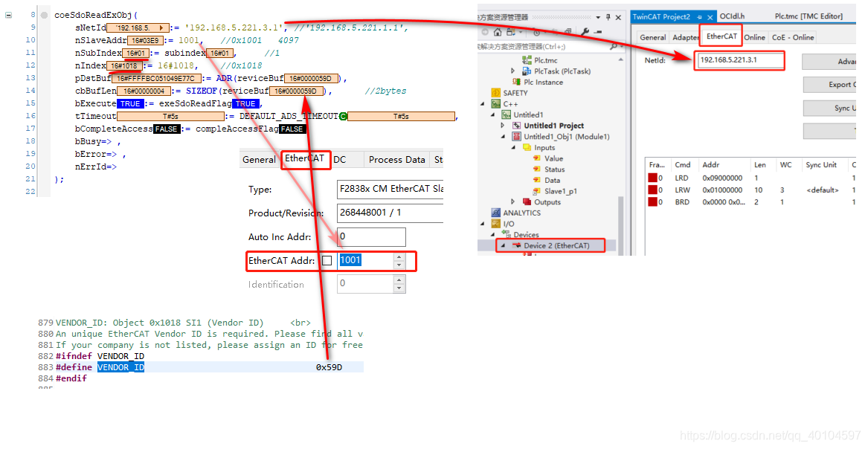Click the Plc.tmc file icon
This screenshot has height=449, width=868.
(x=527, y=59)
